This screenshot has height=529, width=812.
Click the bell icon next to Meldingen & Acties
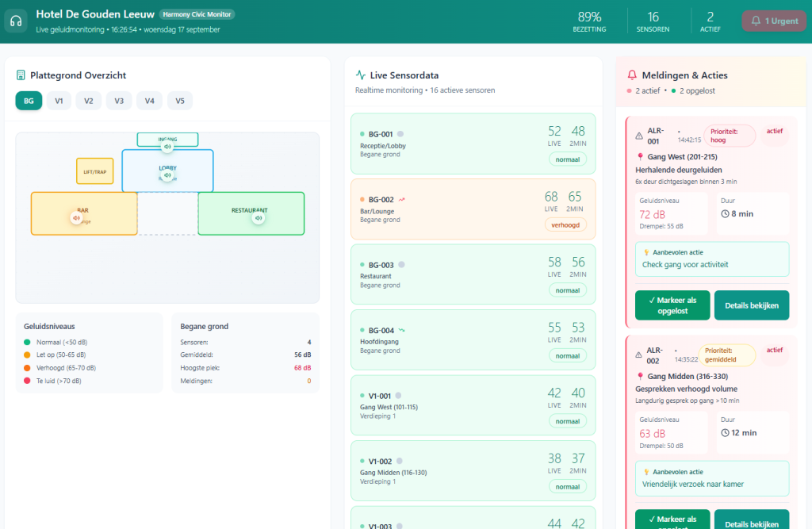(632, 75)
